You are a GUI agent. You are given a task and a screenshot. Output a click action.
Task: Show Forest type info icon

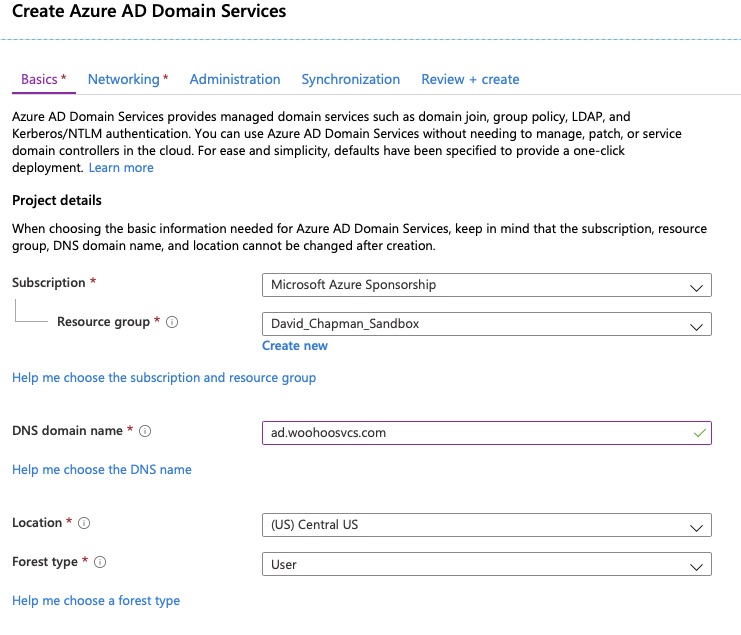tap(100, 562)
